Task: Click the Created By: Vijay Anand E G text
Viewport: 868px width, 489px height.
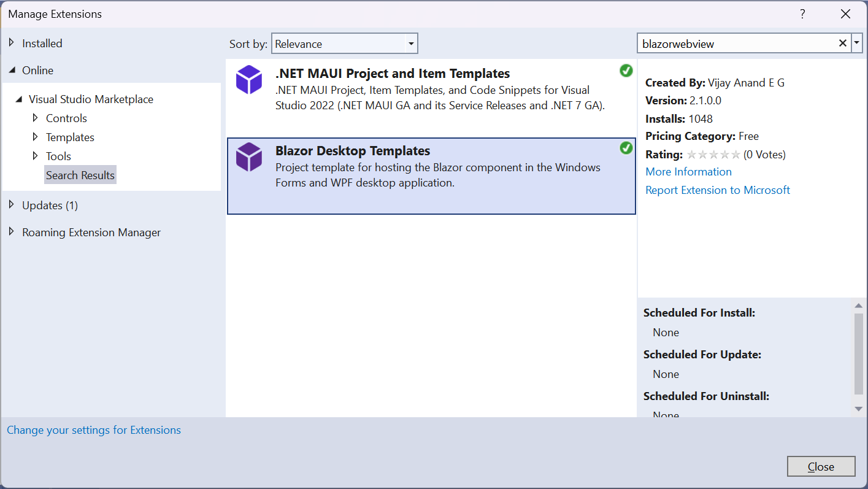Action: [x=715, y=83]
